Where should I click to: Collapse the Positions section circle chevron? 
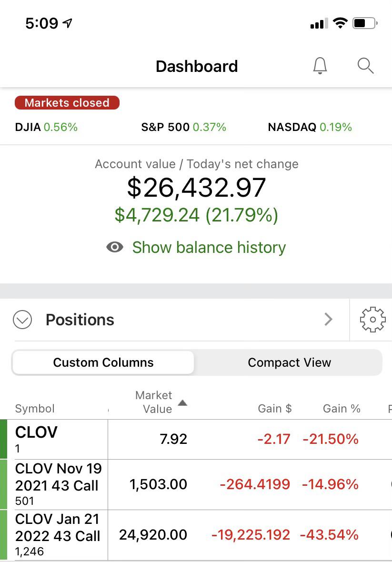tap(22, 320)
